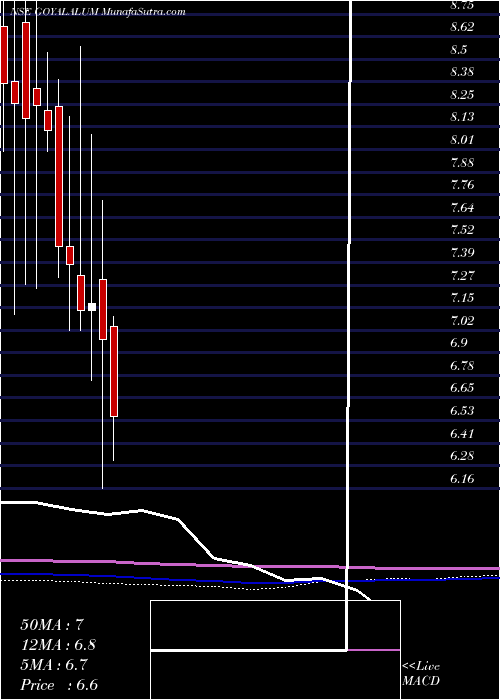Click the 6.16 price axis label

462,479
